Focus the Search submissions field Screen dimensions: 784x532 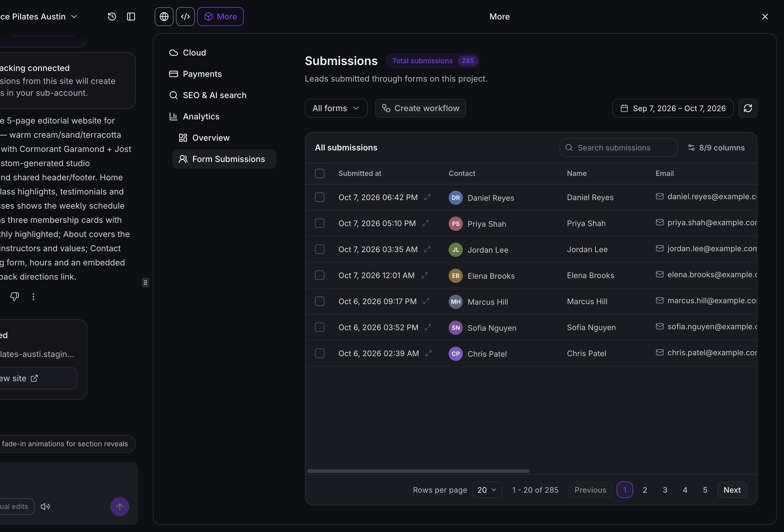[618, 148]
